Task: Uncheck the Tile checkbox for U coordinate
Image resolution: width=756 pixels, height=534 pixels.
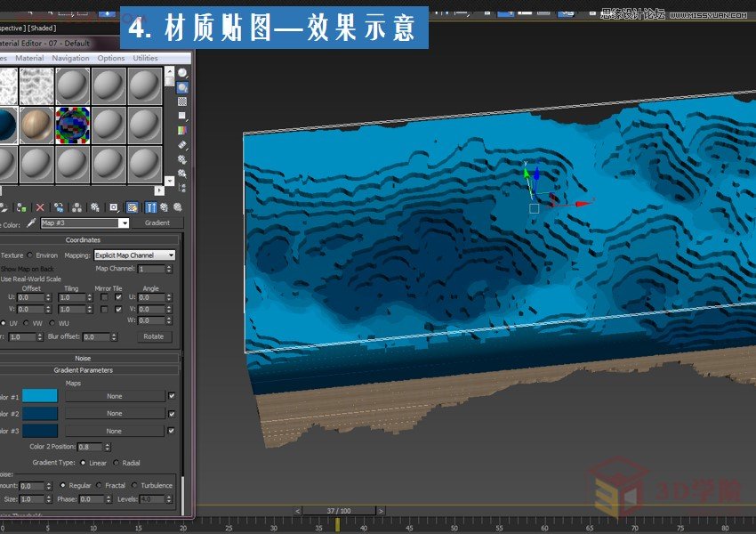Action: click(x=117, y=296)
